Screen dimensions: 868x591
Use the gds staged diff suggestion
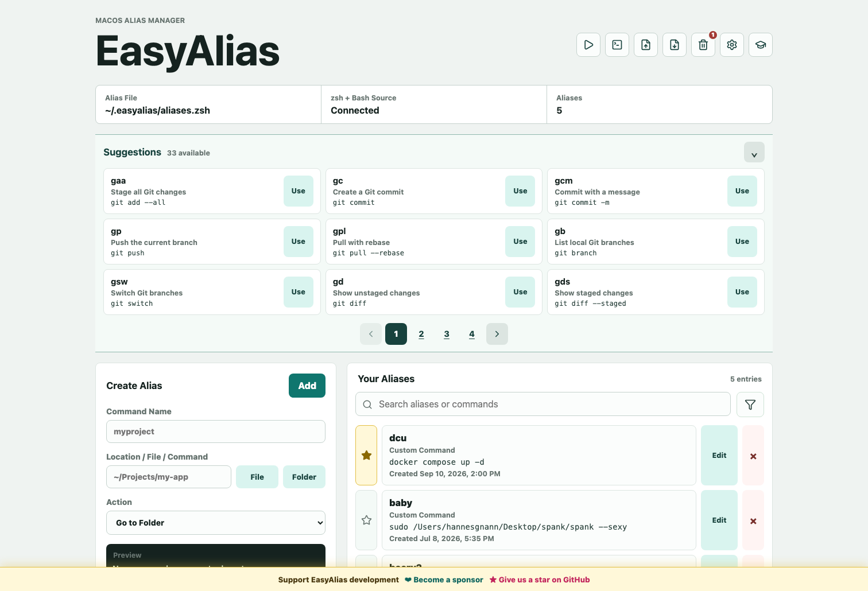(x=742, y=292)
